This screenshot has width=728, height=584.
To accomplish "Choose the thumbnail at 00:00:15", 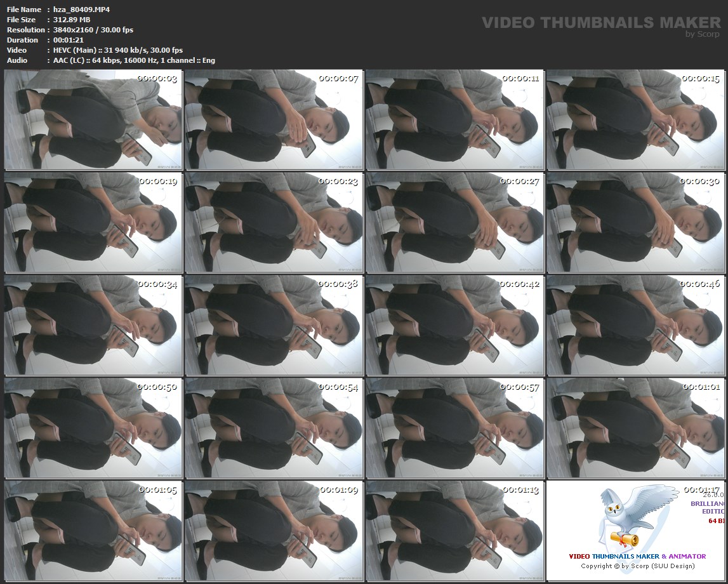I will (635, 119).
